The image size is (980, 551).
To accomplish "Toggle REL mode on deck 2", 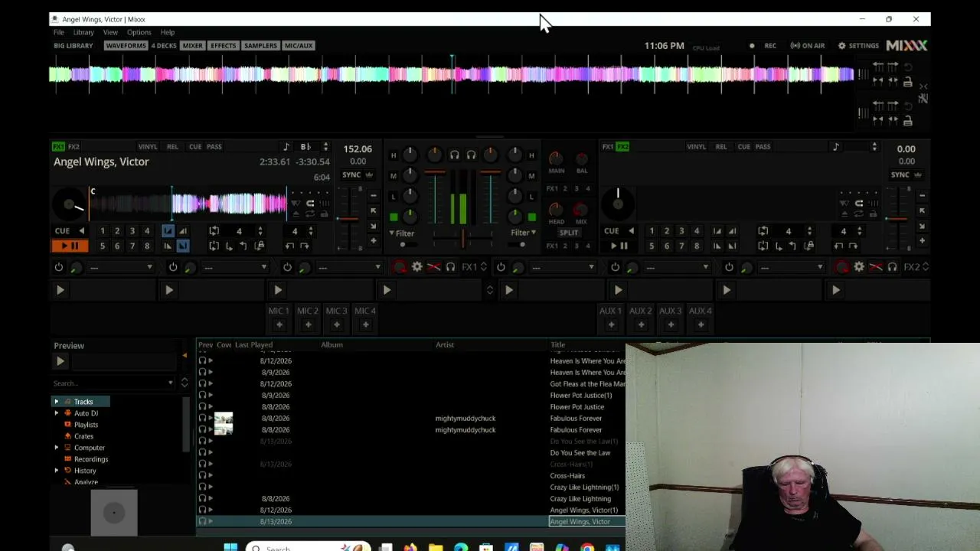I will (721, 146).
